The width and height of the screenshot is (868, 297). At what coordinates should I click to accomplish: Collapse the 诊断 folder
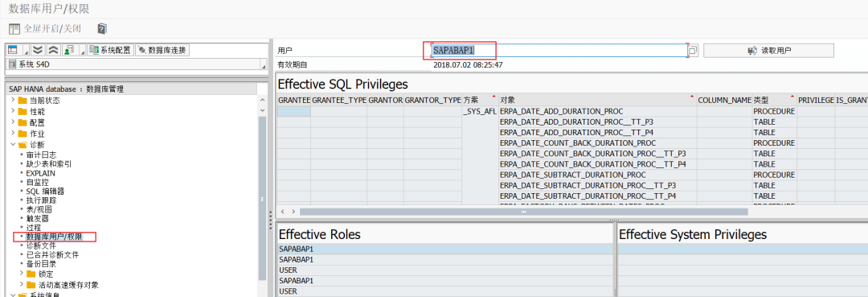[x=14, y=145]
